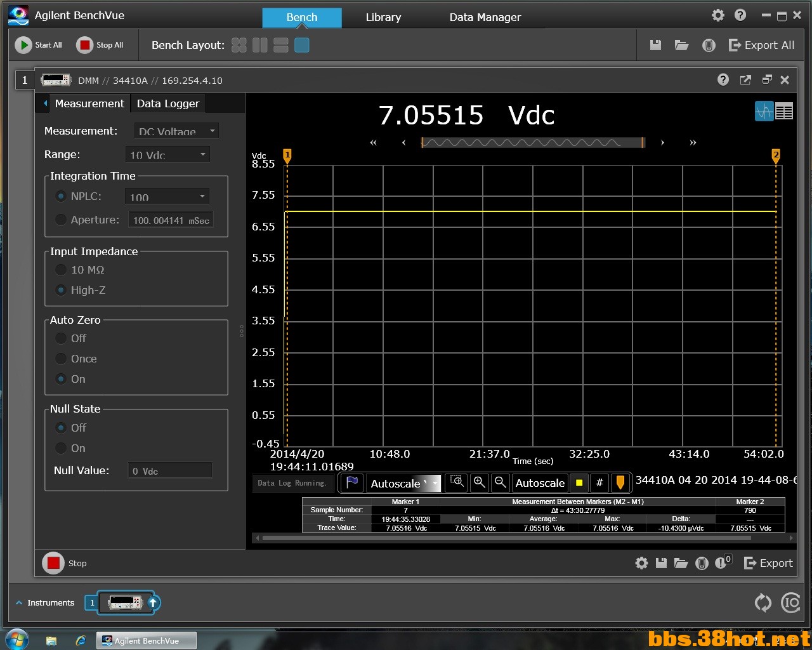Set Auto Zero to Off

click(x=61, y=338)
